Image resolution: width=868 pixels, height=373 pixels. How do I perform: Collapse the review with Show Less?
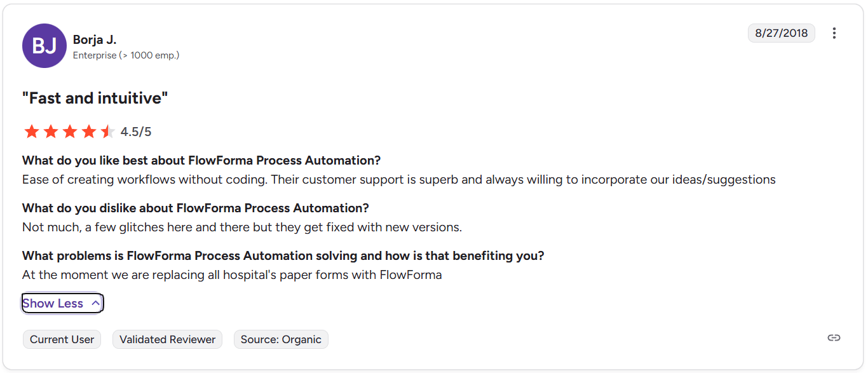pos(53,304)
